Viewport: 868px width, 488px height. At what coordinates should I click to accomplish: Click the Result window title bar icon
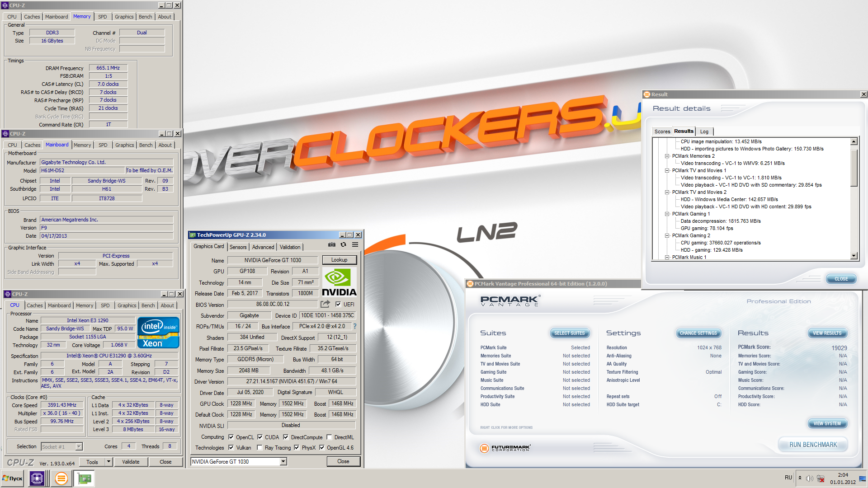[x=647, y=94]
